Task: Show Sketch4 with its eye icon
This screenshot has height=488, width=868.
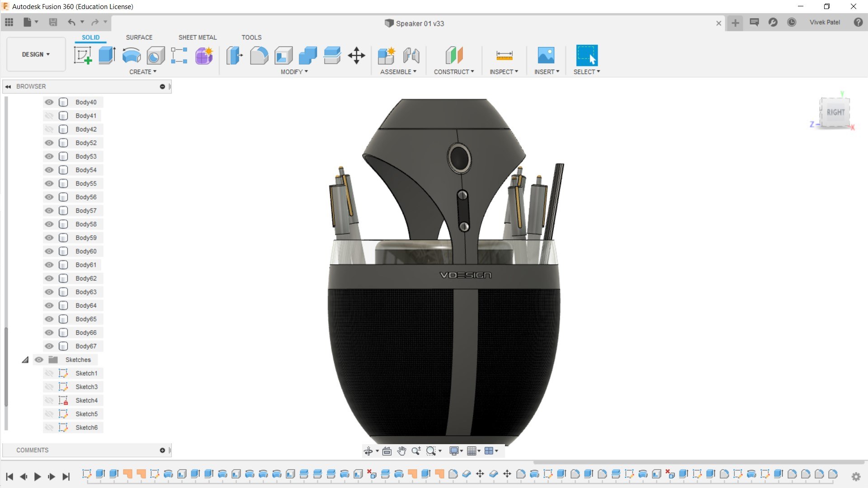Action: point(49,400)
